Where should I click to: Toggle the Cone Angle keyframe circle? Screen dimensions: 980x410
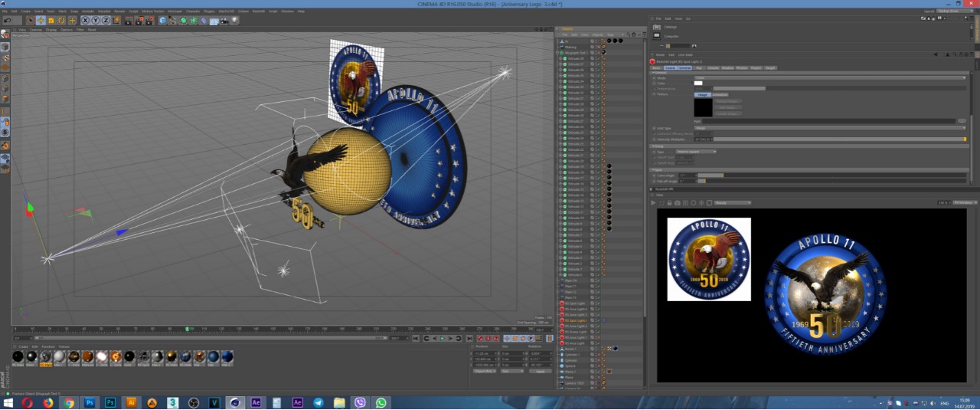pyautogui.click(x=654, y=175)
